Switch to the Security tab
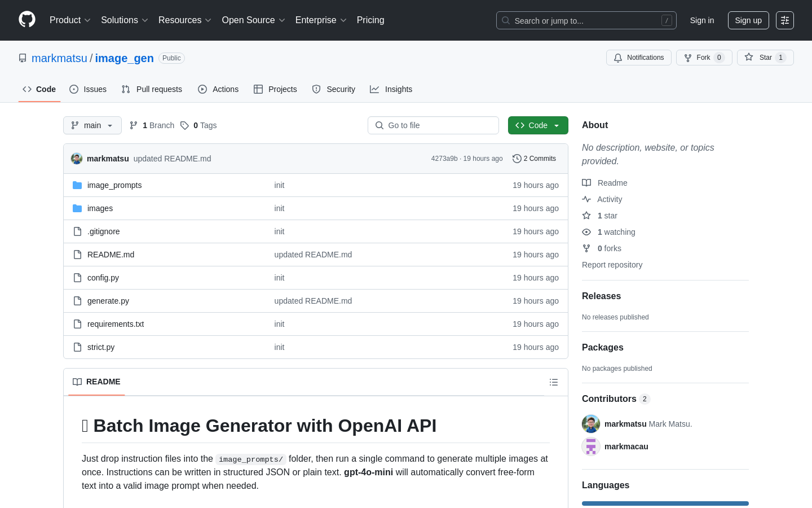Screen dimensions: 812x508 tap(334, 89)
